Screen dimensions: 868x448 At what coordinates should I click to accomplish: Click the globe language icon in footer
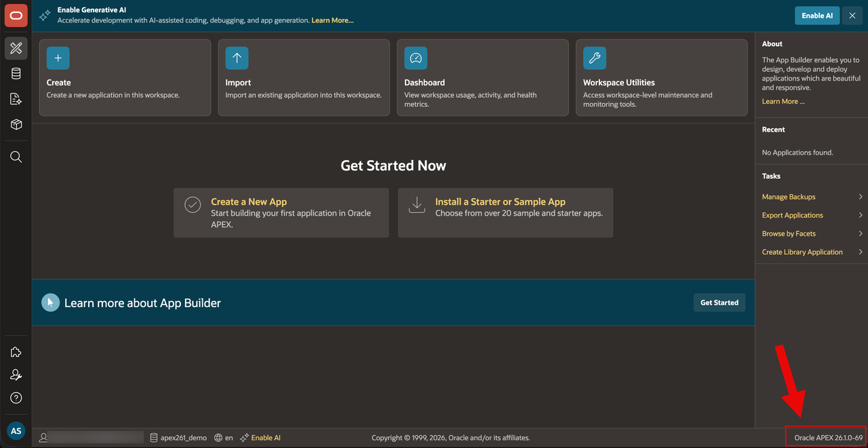218,438
